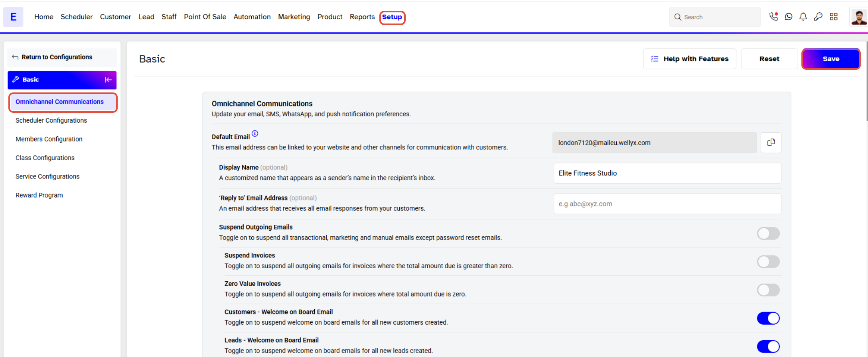This screenshot has width=868, height=357.
Task: Toggle Zero Value Invoices switch
Action: (768, 290)
